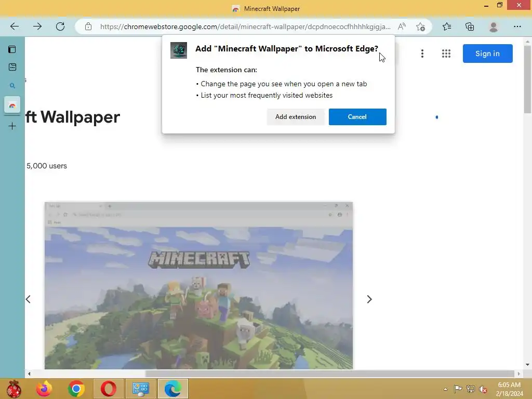Open the network tray icon

coord(470,389)
